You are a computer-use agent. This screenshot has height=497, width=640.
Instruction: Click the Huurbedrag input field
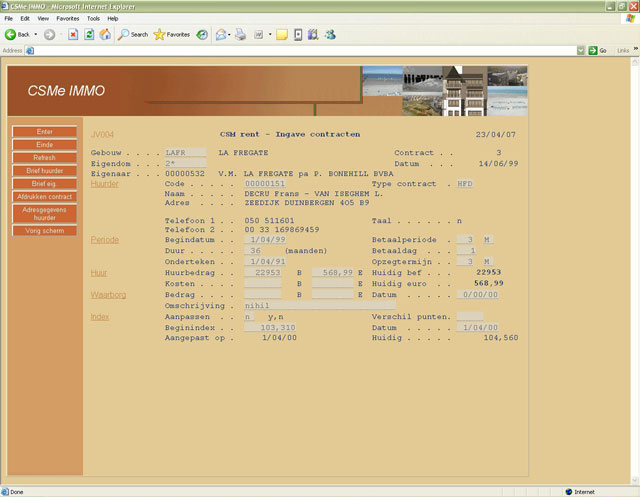pyautogui.click(x=264, y=272)
